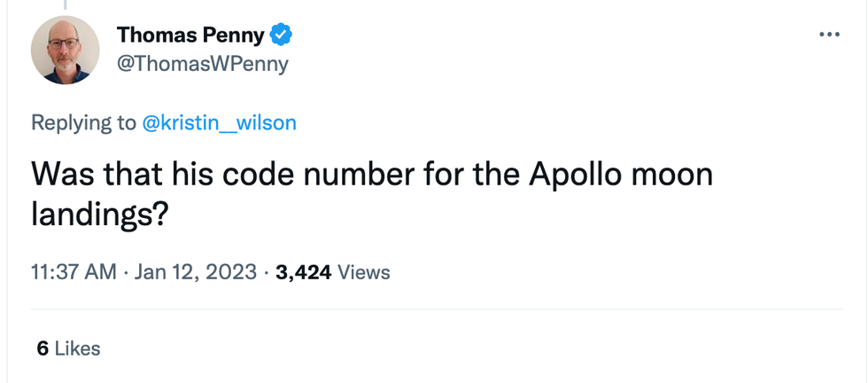Click the 11:37 AM timestamp
This screenshot has height=383, width=868.
point(74,272)
